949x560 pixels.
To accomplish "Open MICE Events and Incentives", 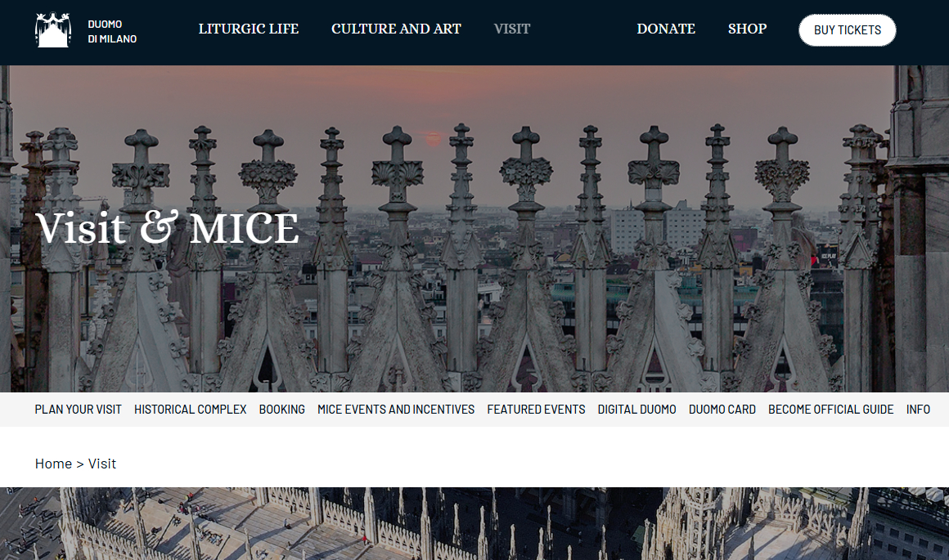I will [396, 410].
